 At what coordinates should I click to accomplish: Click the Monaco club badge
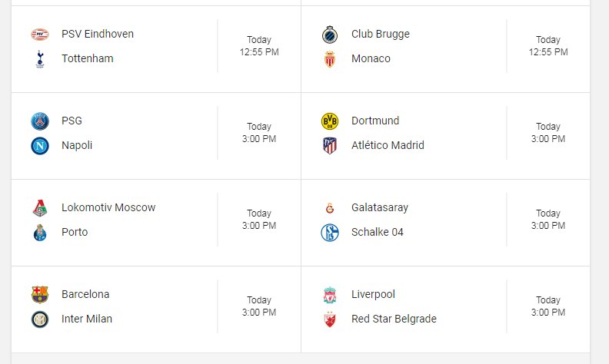click(330, 59)
